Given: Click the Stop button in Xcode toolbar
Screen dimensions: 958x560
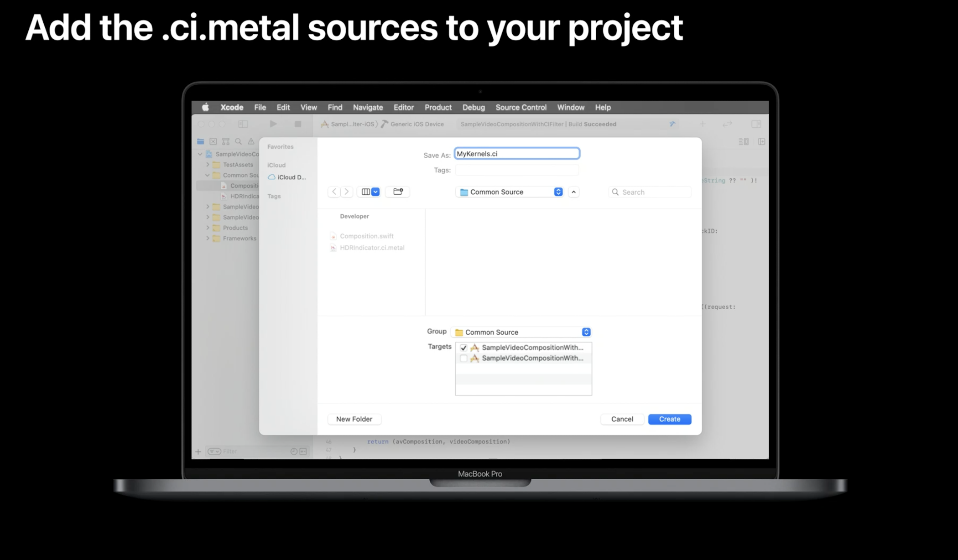Looking at the screenshot, I should 298,124.
